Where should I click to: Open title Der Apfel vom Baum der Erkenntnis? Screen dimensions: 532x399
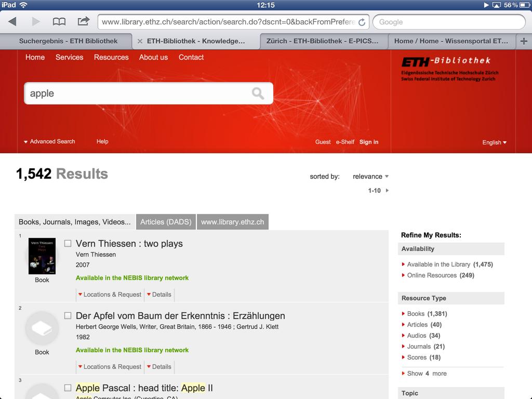(180, 316)
